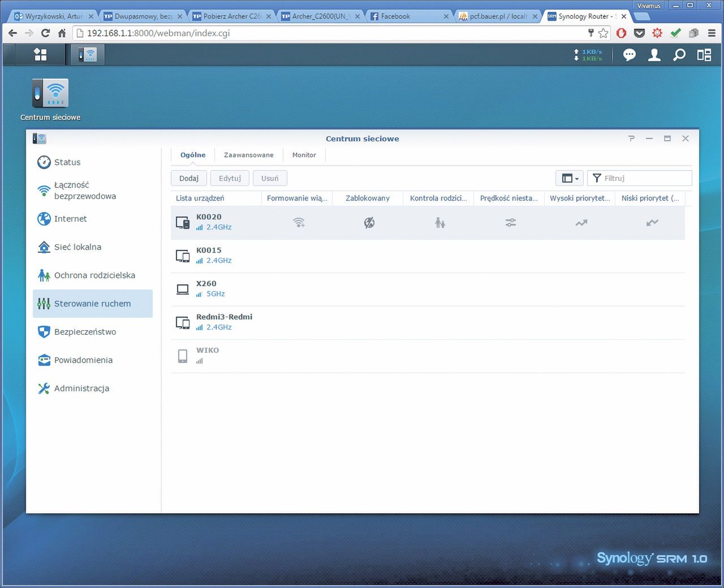Switch to the Pobierz Archer browser tab
Viewport: 724px width, 588px height.
click(232, 16)
